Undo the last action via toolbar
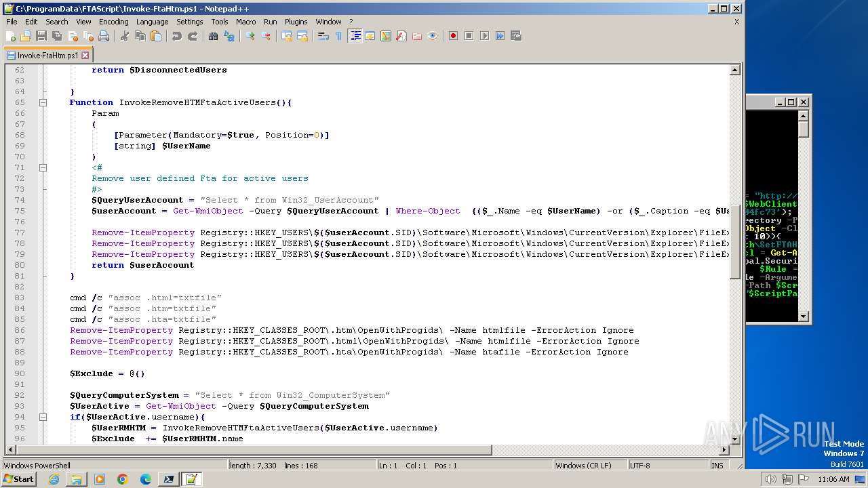The image size is (868, 488). (177, 36)
